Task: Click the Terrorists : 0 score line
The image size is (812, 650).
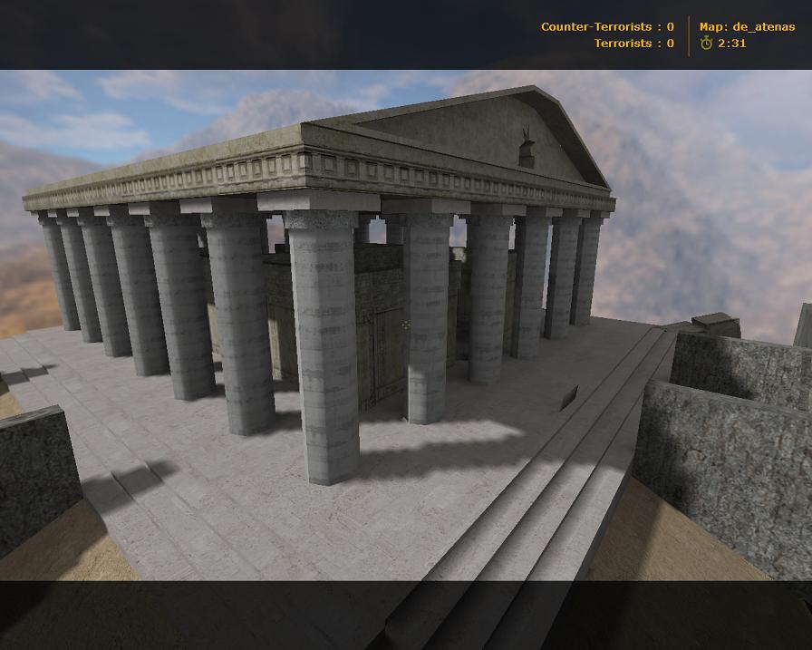Action: pos(634,43)
